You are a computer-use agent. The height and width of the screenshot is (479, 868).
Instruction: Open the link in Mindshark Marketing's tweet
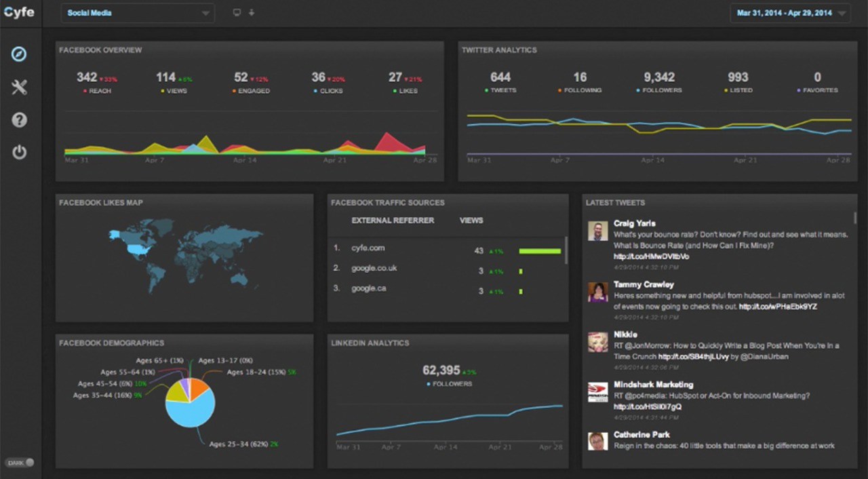(x=648, y=406)
